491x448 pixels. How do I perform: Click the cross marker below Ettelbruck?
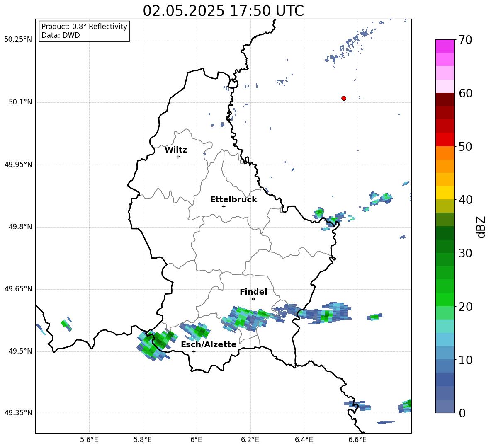(224, 206)
